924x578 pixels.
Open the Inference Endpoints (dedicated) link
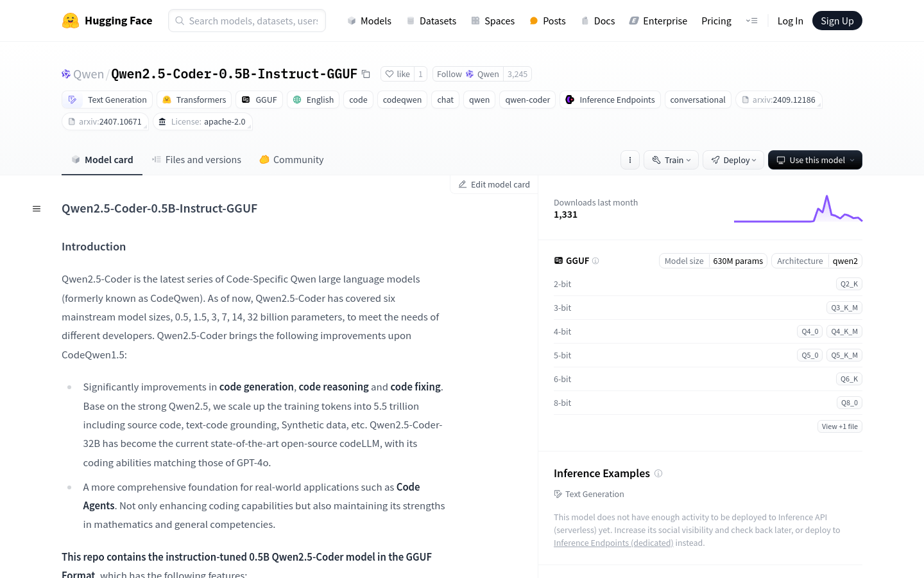pos(613,543)
